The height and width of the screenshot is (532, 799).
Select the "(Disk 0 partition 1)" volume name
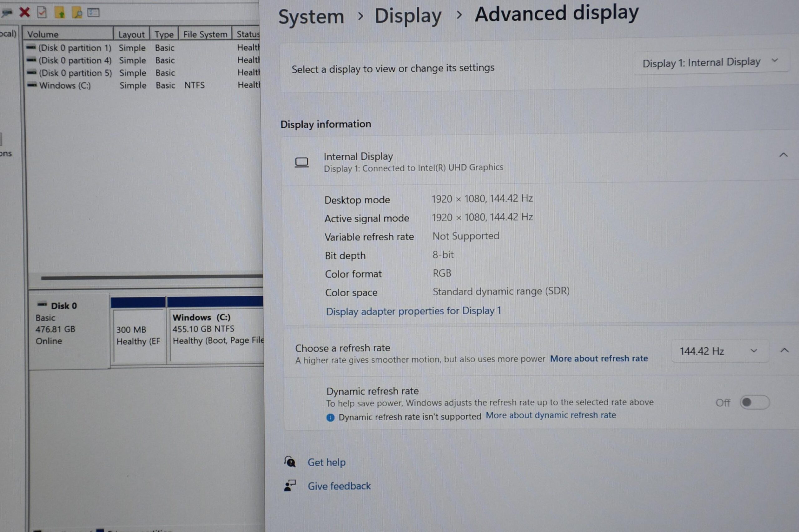[75, 48]
